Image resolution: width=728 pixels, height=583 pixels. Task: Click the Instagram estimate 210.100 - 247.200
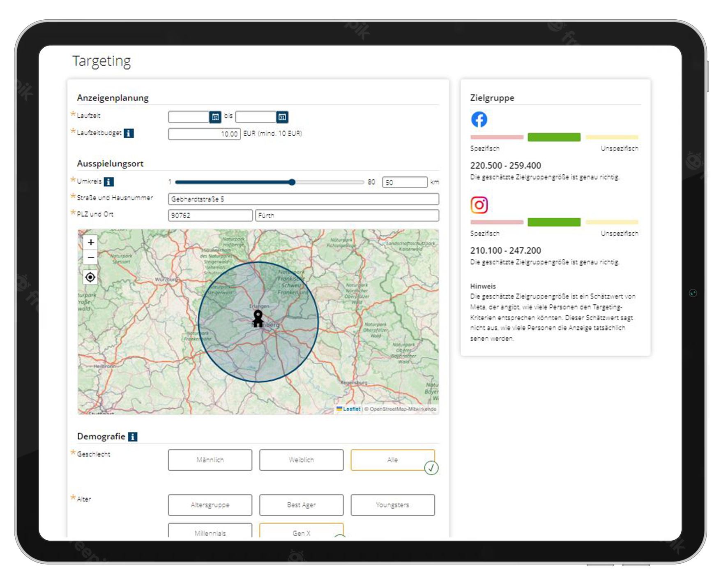pyautogui.click(x=505, y=250)
